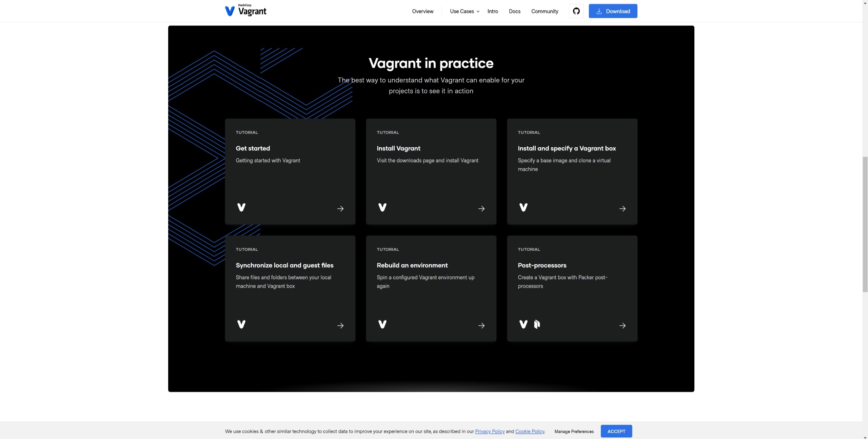Open the Cookie Policy link
Viewport: 868px width, 439px height.
click(530, 432)
